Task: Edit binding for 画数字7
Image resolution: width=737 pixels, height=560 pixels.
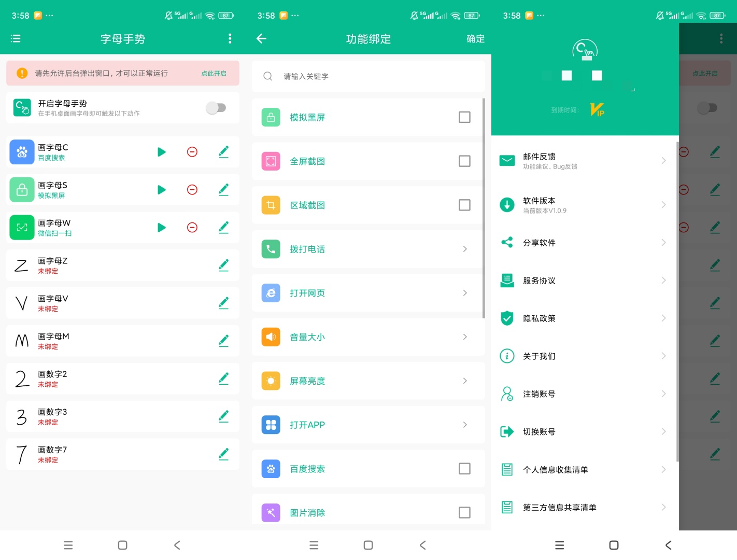Action: [224, 454]
